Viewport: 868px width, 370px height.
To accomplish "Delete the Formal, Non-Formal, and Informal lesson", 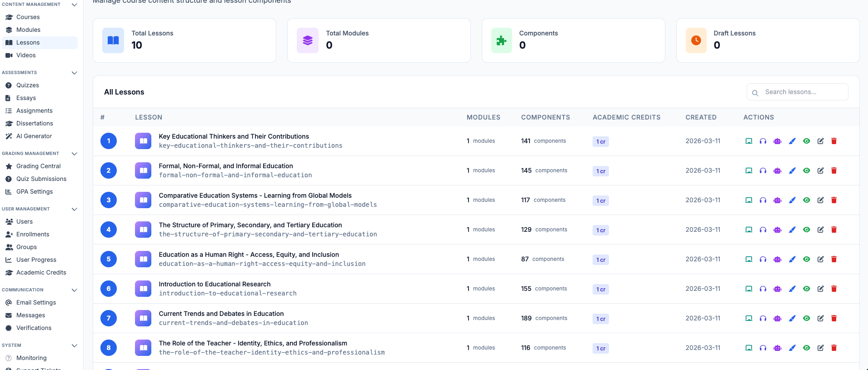I will pos(834,170).
